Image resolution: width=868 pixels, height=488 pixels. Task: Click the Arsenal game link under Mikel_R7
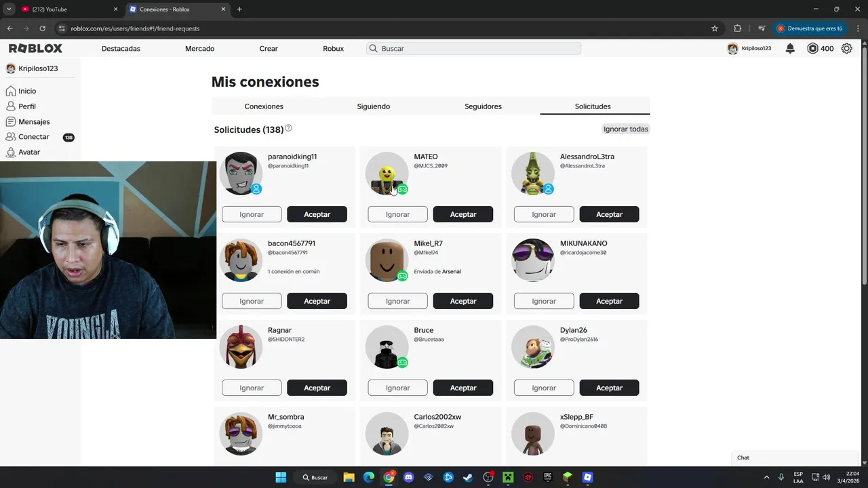pyautogui.click(x=452, y=271)
